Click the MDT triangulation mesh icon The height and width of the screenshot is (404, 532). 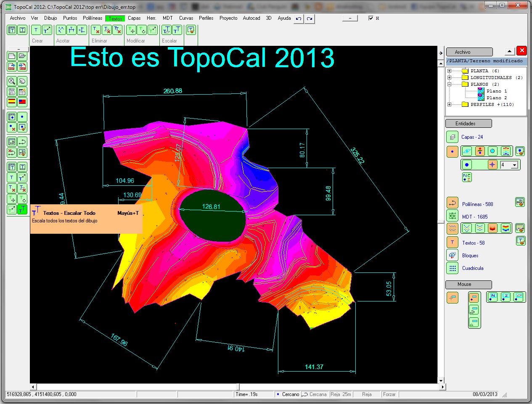tap(452, 216)
